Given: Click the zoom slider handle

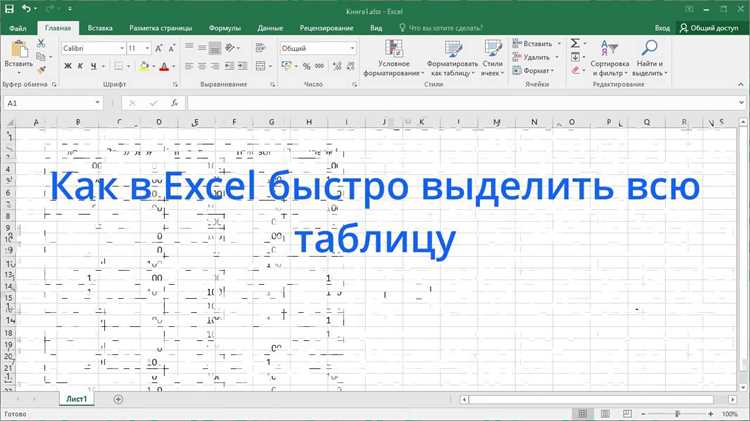Looking at the screenshot, I should [677, 413].
